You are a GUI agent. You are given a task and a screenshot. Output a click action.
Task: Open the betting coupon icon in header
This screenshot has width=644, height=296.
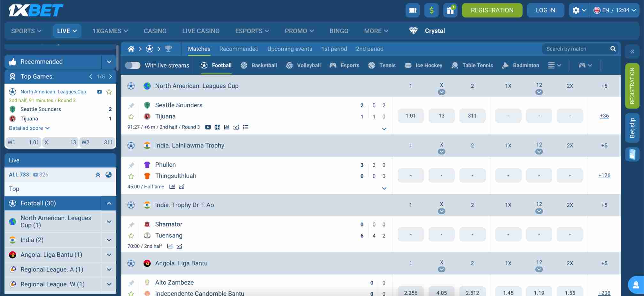pyautogui.click(x=413, y=10)
